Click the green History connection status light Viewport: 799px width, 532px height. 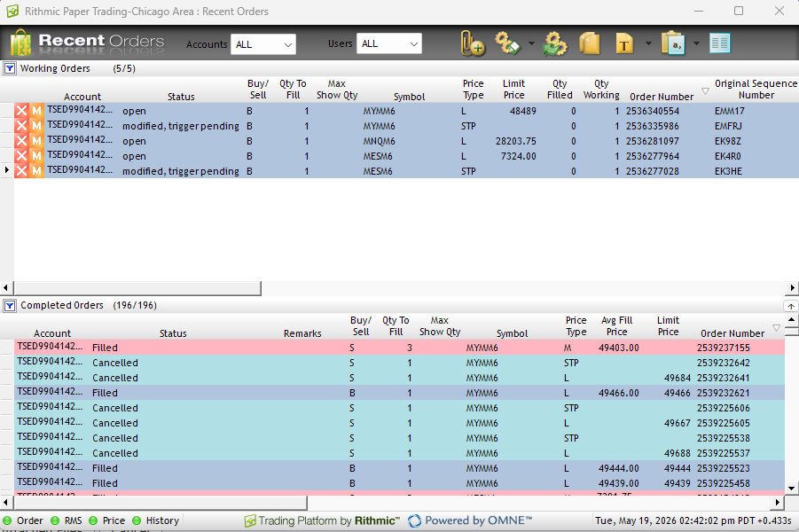tap(137, 520)
